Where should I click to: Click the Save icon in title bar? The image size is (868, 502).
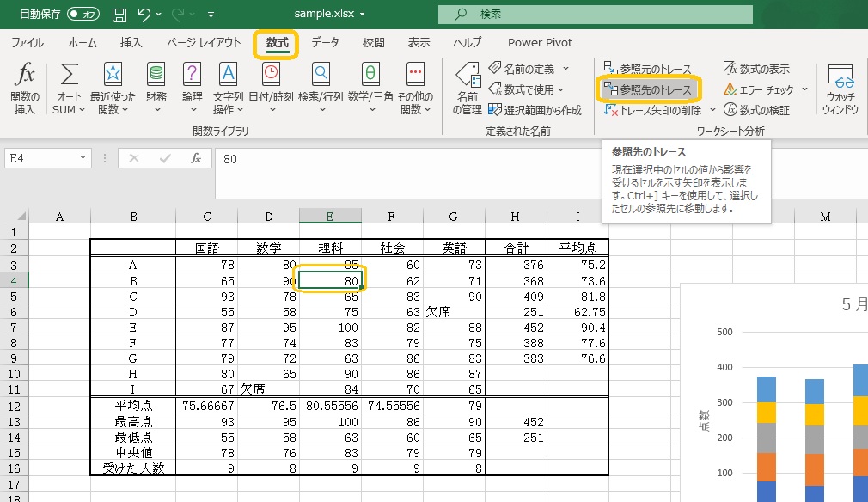tap(119, 15)
